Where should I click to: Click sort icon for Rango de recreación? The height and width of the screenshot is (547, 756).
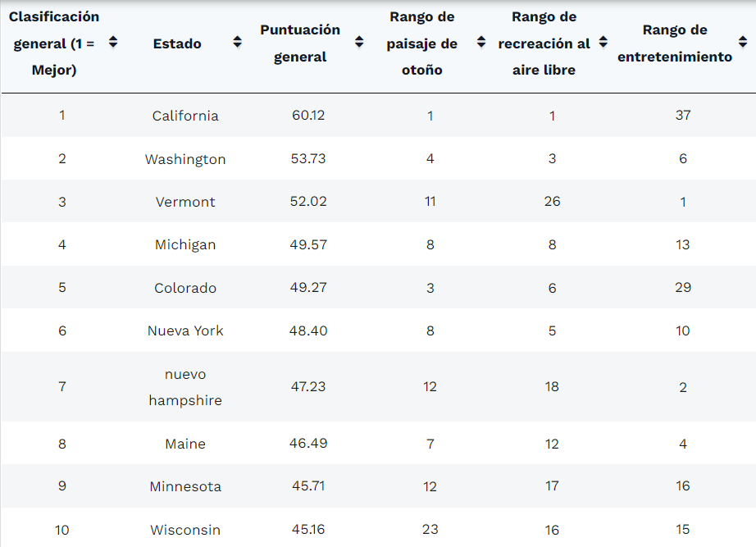(x=603, y=43)
